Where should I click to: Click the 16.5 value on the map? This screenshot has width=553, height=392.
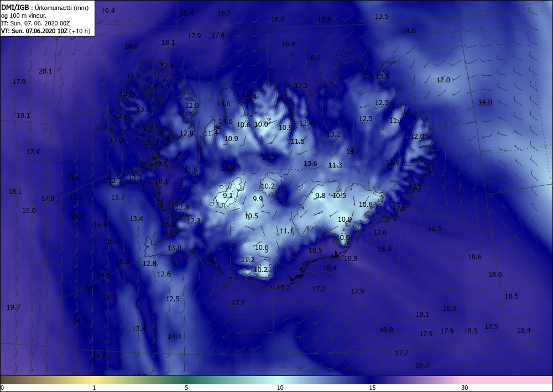(x=434, y=229)
